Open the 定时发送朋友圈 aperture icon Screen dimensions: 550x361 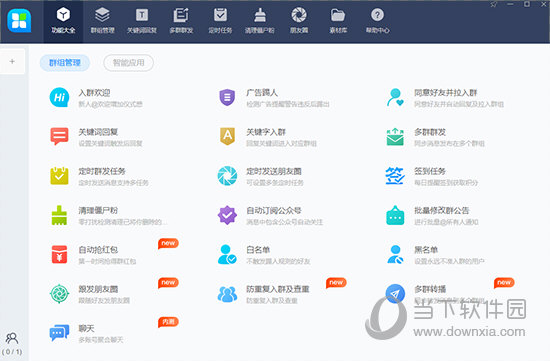pos(227,176)
